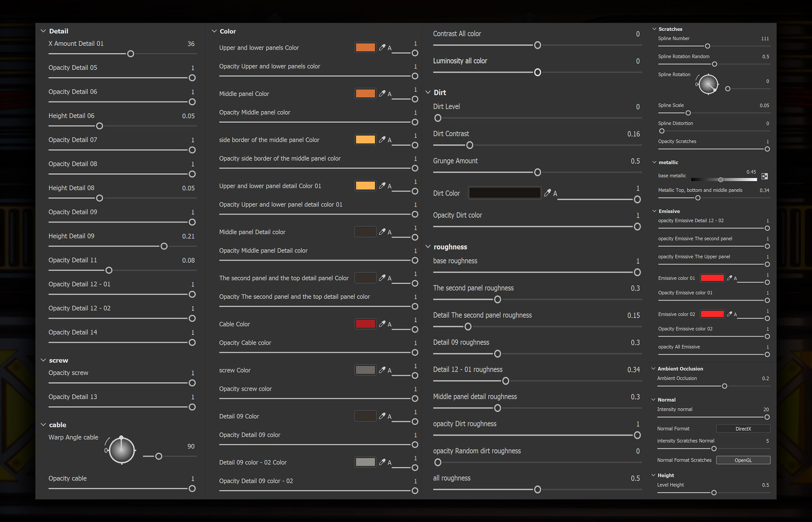This screenshot has width=812, height=522.
Task: Click base metallic grayscale input icon
Action: click(x=764, y=176)
